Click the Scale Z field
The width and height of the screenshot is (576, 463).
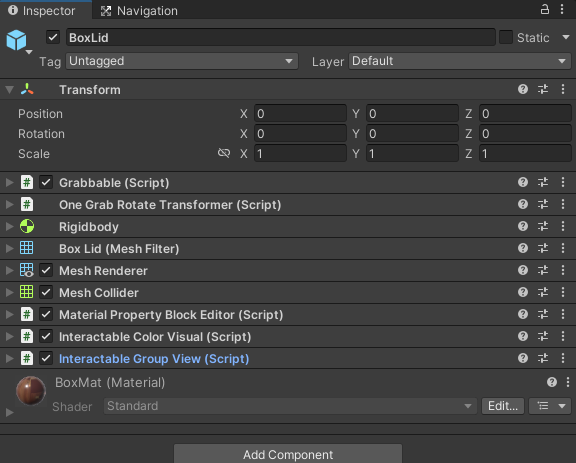pos(525,153)
